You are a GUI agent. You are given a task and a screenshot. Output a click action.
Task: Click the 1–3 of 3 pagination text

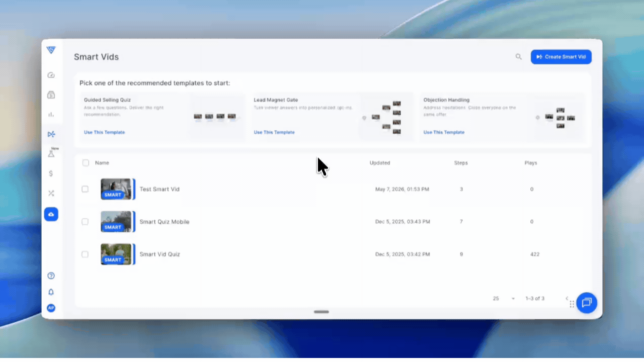[x=535, y=299]
